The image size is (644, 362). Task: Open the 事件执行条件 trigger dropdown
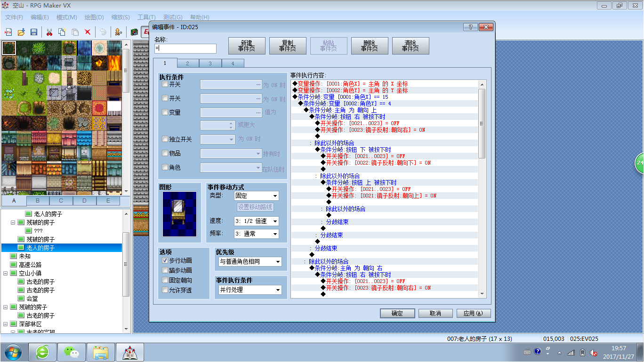pyautogui.click(x=250, y=290)
